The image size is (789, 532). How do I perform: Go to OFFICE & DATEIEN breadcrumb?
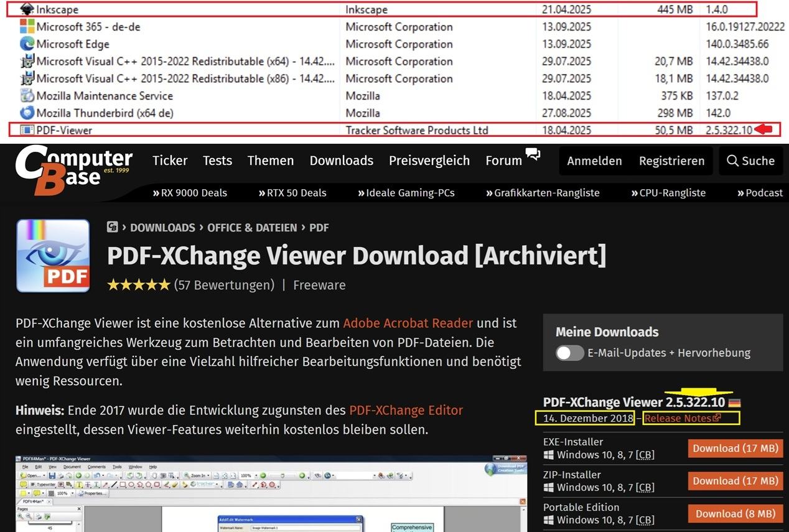click(x=252, y=228)
